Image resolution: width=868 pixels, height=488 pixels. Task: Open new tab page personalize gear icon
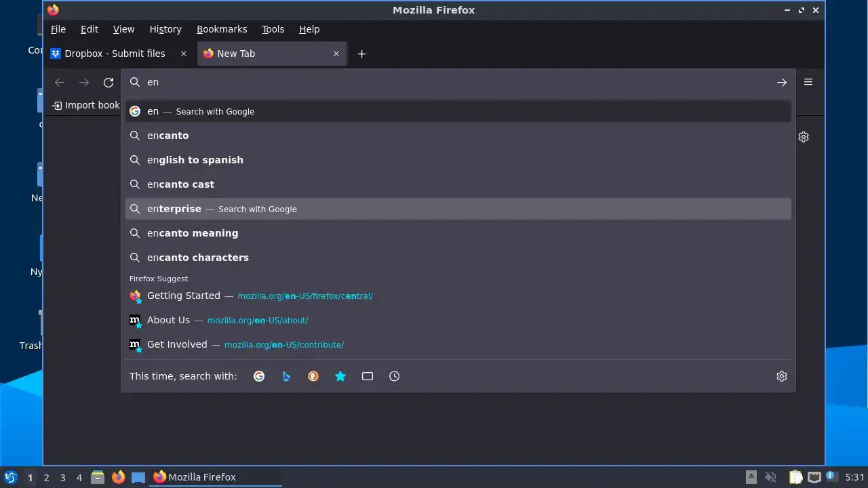(x=804, y=137)
